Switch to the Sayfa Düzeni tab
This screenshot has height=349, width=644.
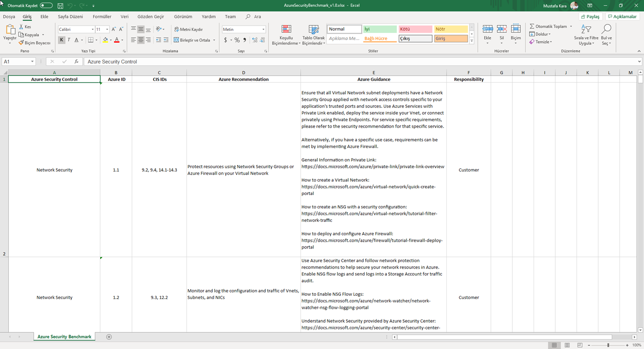(70, 17)
